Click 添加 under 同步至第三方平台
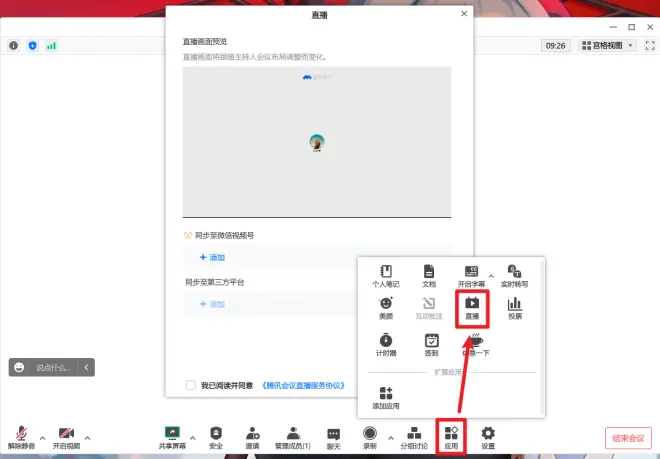Image resolution: width=660 pixels, height=459 pixels. coord(213,304)
